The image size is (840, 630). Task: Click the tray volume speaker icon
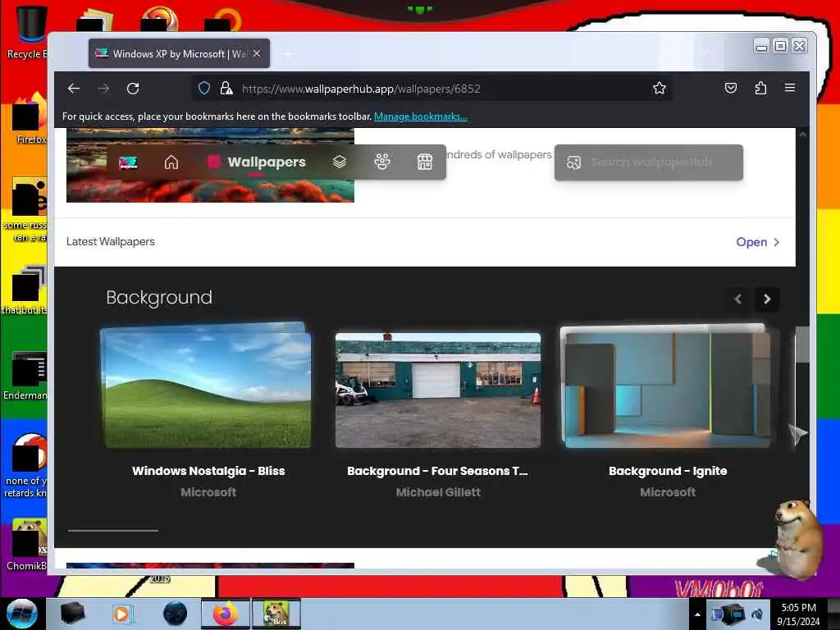tap(757, 614)
